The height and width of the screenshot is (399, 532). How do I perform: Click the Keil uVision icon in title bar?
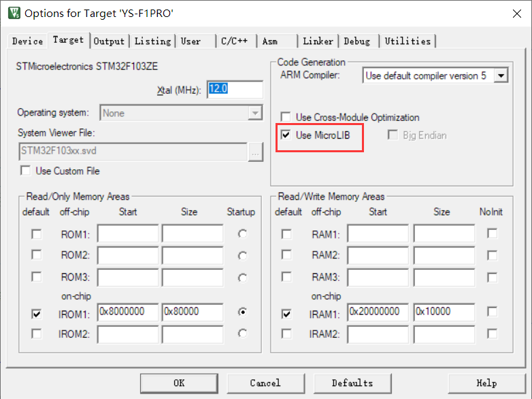tap(14, 13)
